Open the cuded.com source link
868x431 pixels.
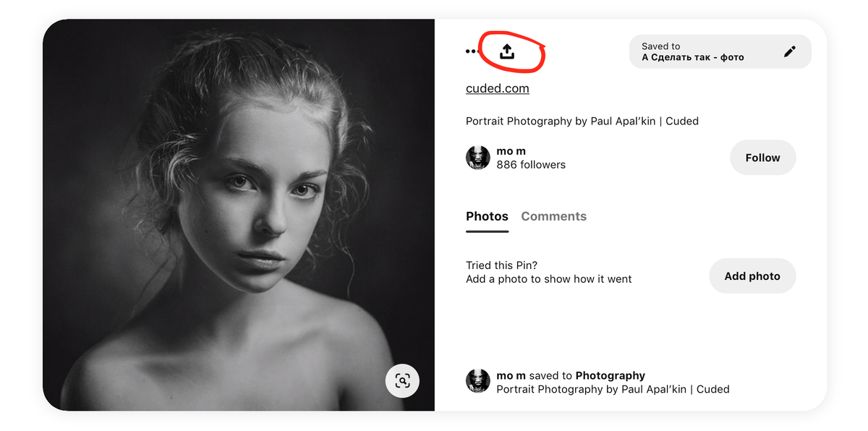(x=497, y=88)
